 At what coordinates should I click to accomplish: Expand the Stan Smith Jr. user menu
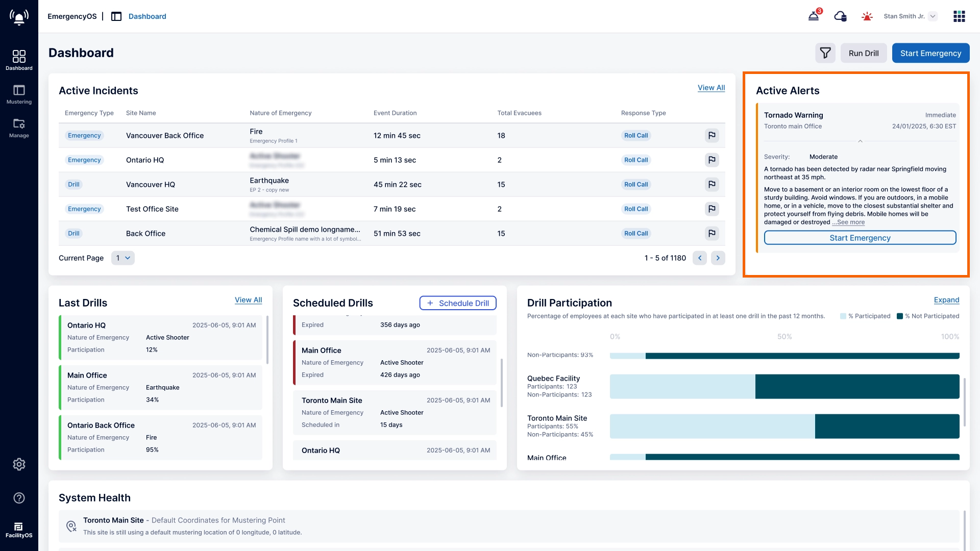(933, 16)
